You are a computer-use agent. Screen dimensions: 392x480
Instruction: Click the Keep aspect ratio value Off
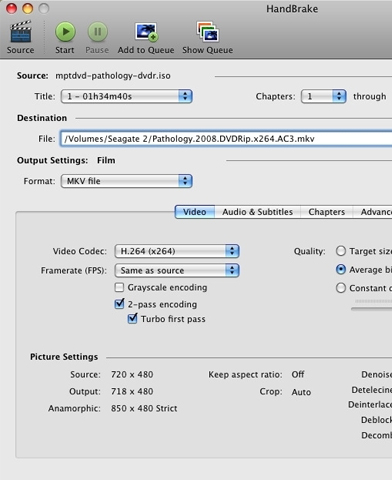coord(298,374)
